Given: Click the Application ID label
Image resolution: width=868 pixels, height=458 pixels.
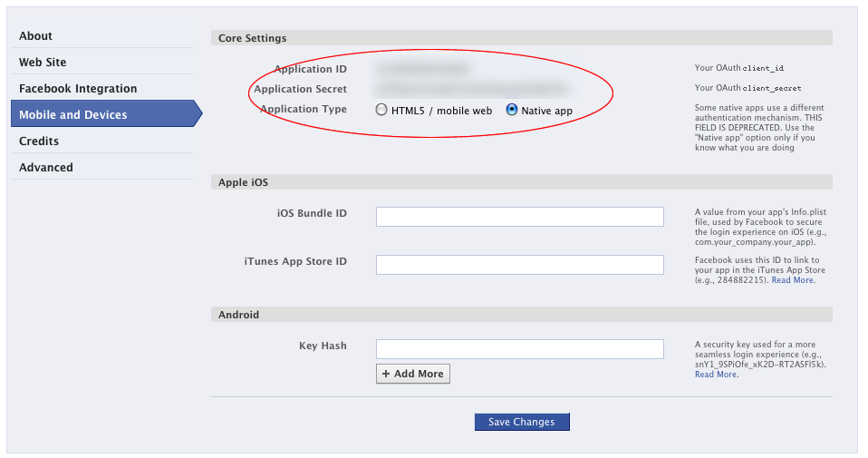Looking at the screenshot, I should click(x=311, y=69).
